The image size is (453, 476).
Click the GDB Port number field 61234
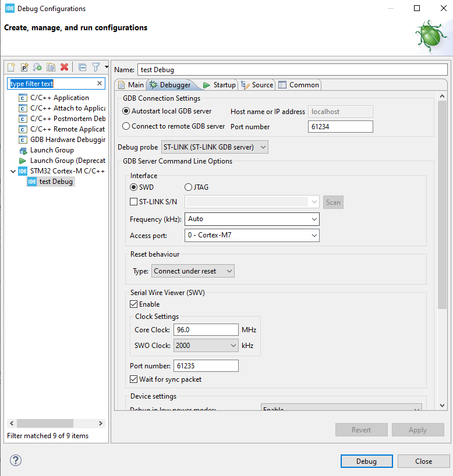click(x=340, y=127)
